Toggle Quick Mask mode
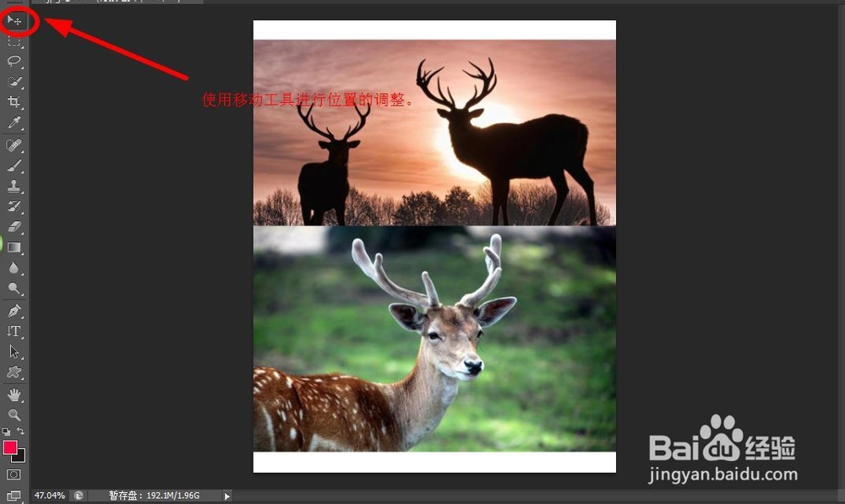The height and width of the screenshot is (504, 845). tap(14, 474)
